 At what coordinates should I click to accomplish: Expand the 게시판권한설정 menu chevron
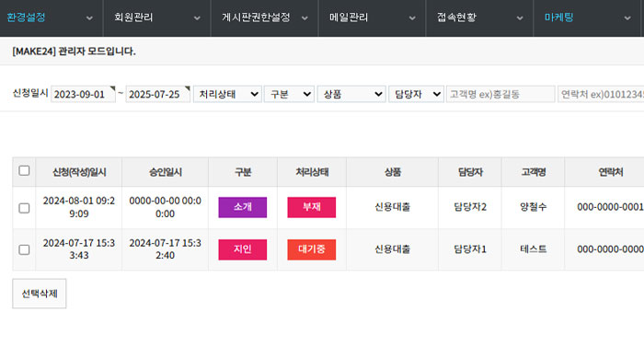305,18
